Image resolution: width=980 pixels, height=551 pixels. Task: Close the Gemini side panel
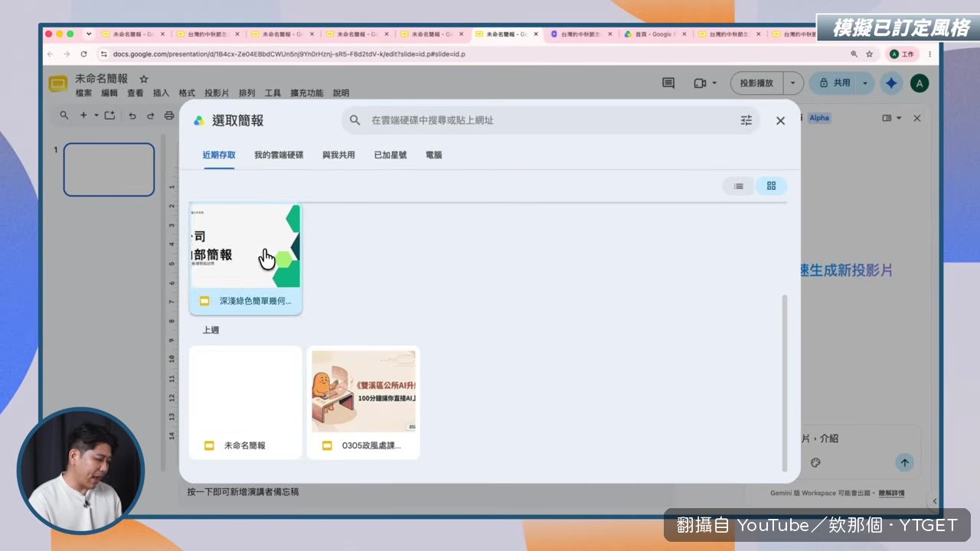click(916, 118)
